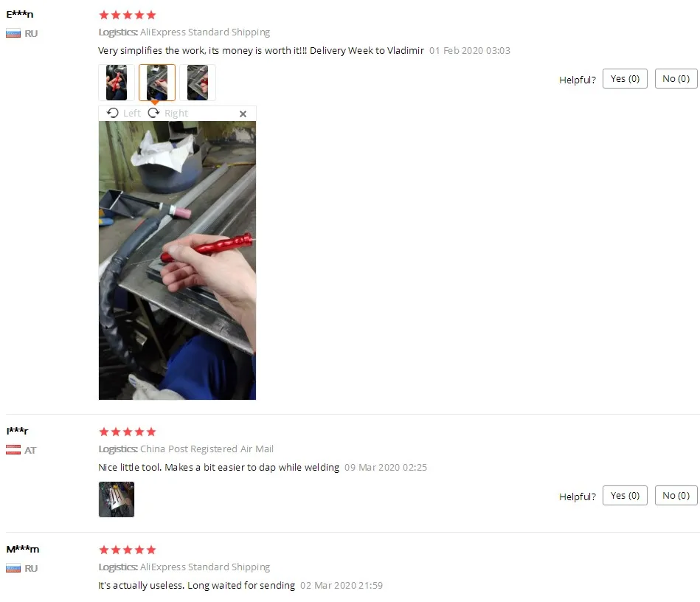Viewport: 700px width, 602px height.
Task: Select the highlighted second review thumbnail
Action: [x=157, y=83]
